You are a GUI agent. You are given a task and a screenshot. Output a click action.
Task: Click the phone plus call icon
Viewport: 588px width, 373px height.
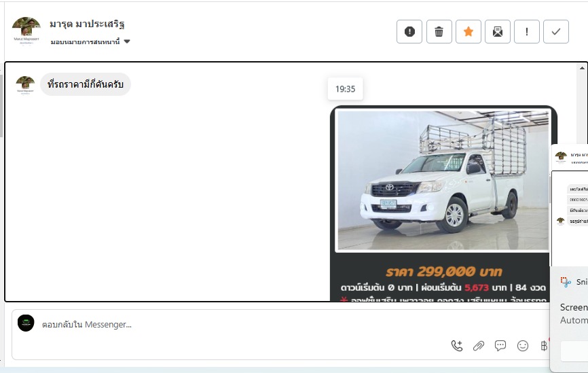coord(457,346)
